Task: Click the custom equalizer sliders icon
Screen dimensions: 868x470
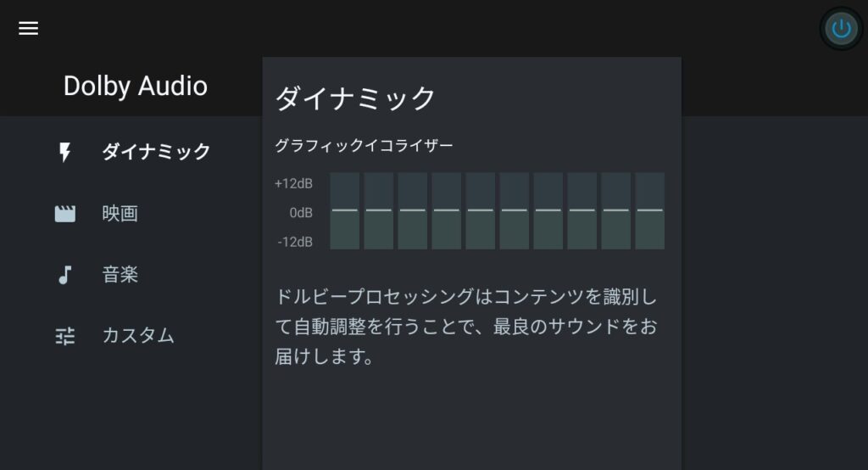Action: 65,336
